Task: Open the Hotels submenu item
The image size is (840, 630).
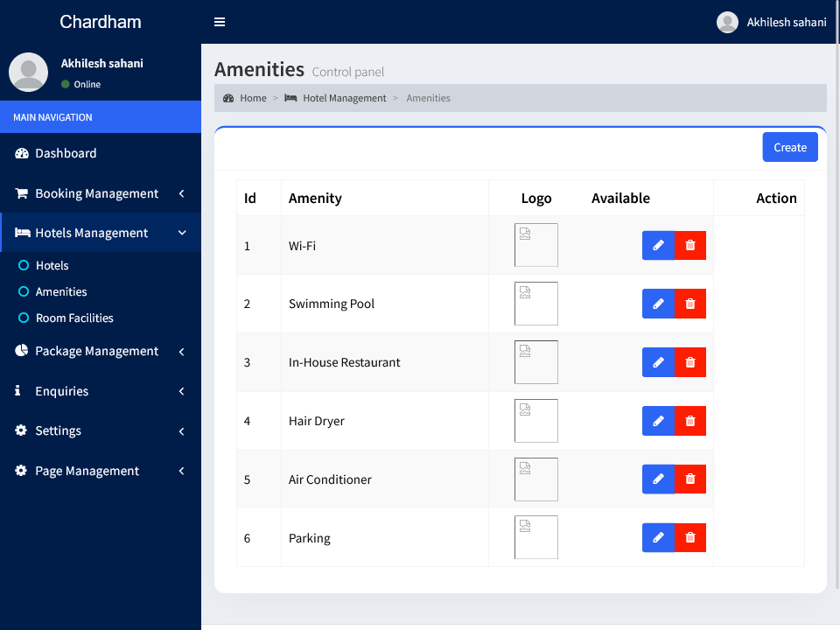Action: pos(52,266)
